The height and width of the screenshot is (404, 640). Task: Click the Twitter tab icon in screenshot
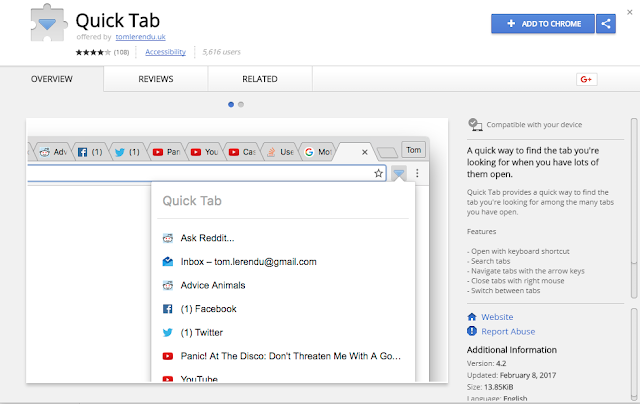pos(120,152)
